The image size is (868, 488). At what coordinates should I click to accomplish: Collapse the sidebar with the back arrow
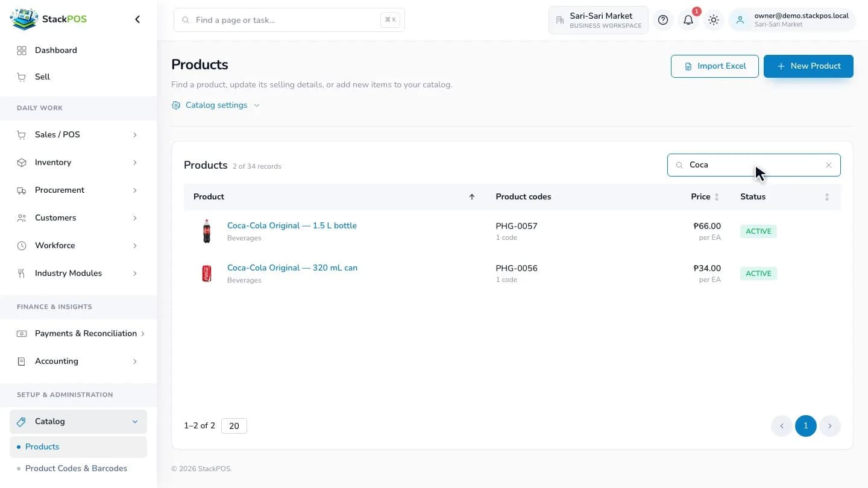click(x=137, y=19)
